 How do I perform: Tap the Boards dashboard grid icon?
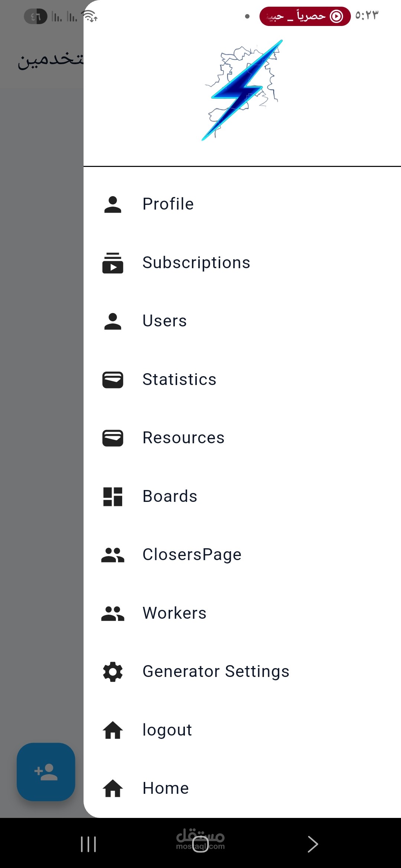tap(113, 497)
